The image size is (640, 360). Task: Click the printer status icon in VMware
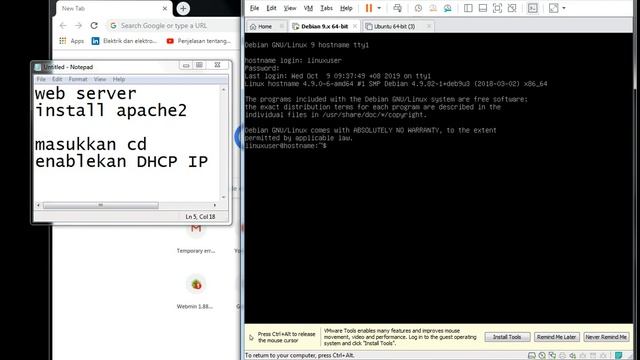562,356
